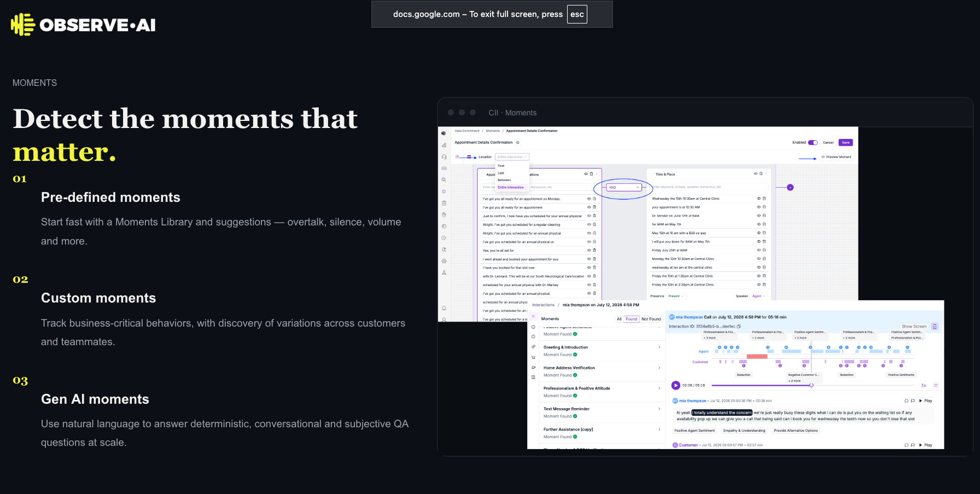Open the Speaker 'Agent' dropdown
Viewport: 980px width, 494px height.
tap(759, 296)
